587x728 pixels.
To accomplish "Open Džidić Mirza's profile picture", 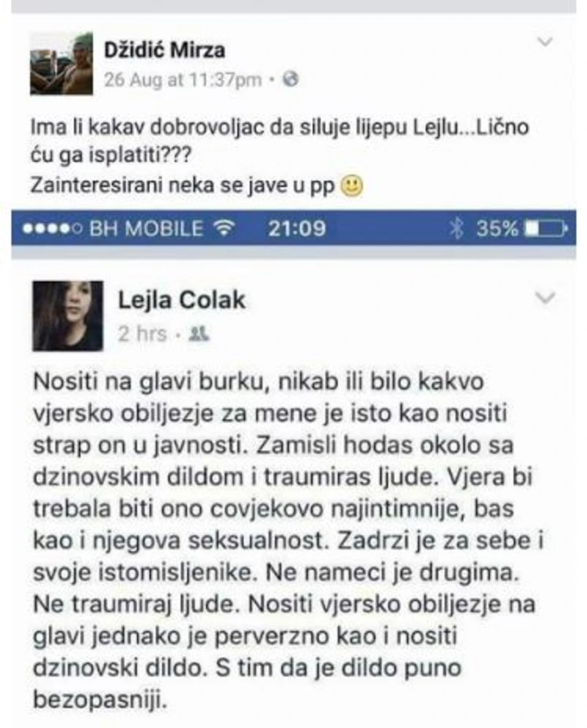I will pyautogui.click(x=61, y=64).
